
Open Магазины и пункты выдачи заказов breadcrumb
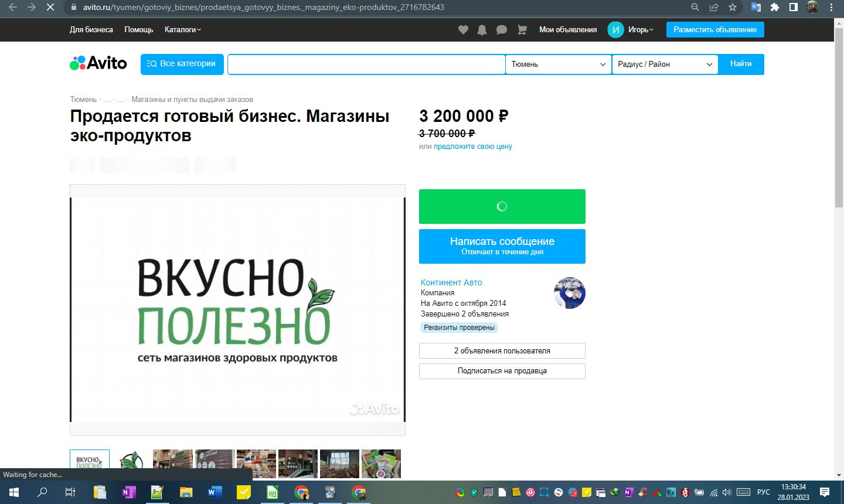pyautogui.click(x=192, y=100)
